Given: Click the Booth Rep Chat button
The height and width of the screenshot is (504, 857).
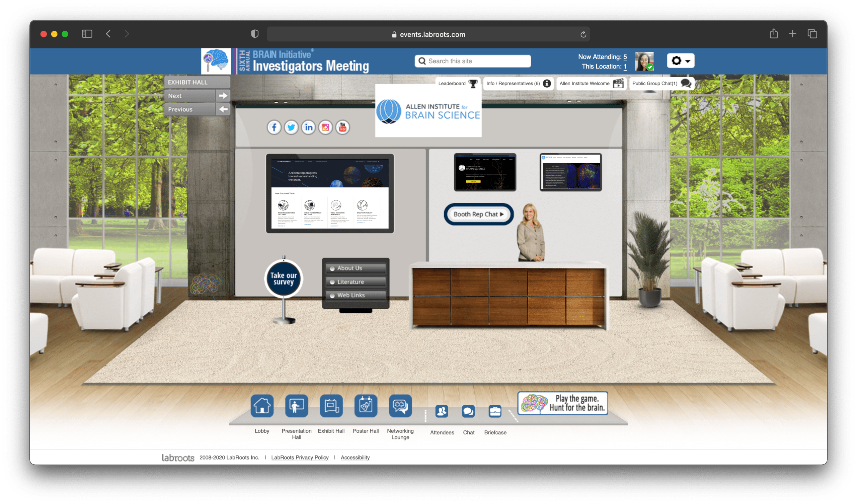Looking at the screenshot, I should tap(478, 214).
